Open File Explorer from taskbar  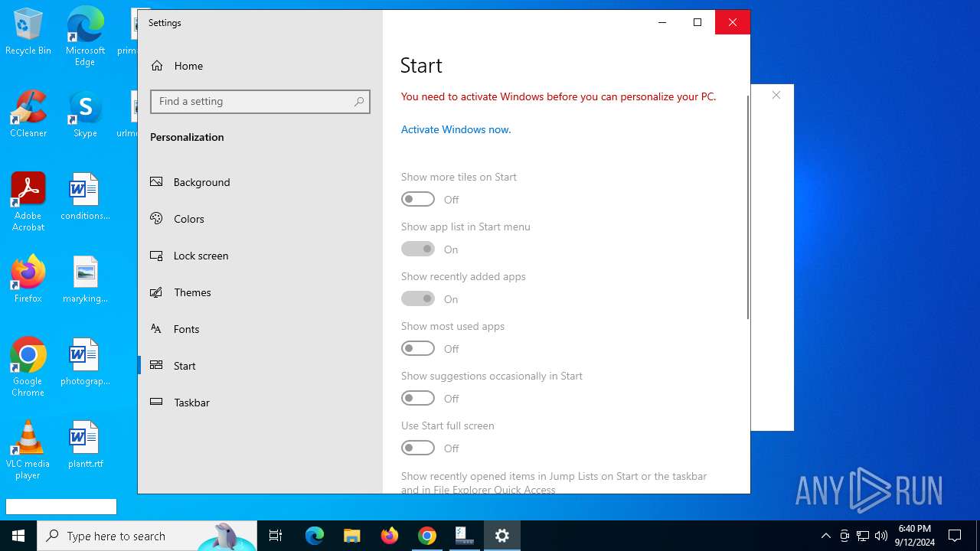(x=352, y=536)
